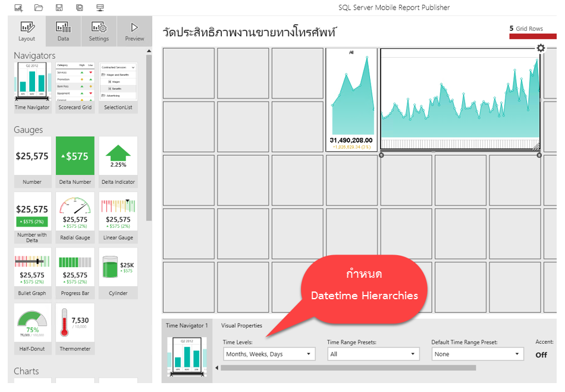Expand the Time Range Presets dropdown

coord(373,353)
